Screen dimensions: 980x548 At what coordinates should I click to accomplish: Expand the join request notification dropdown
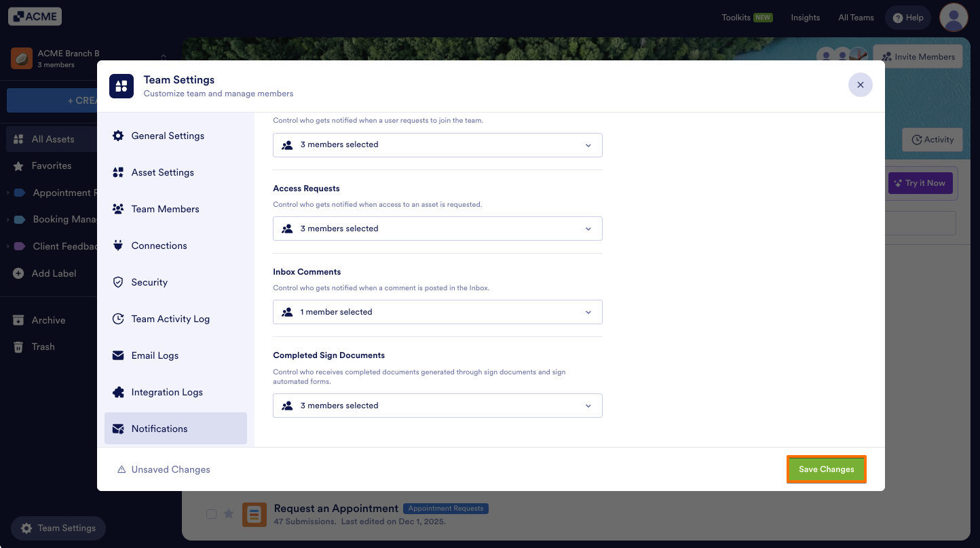[438, 144]
